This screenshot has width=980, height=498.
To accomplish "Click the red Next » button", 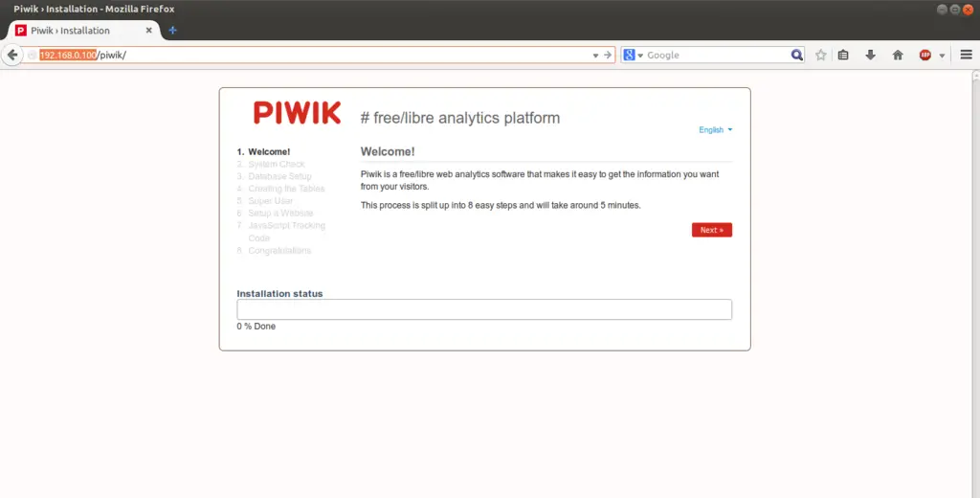I will coord(711,230).
